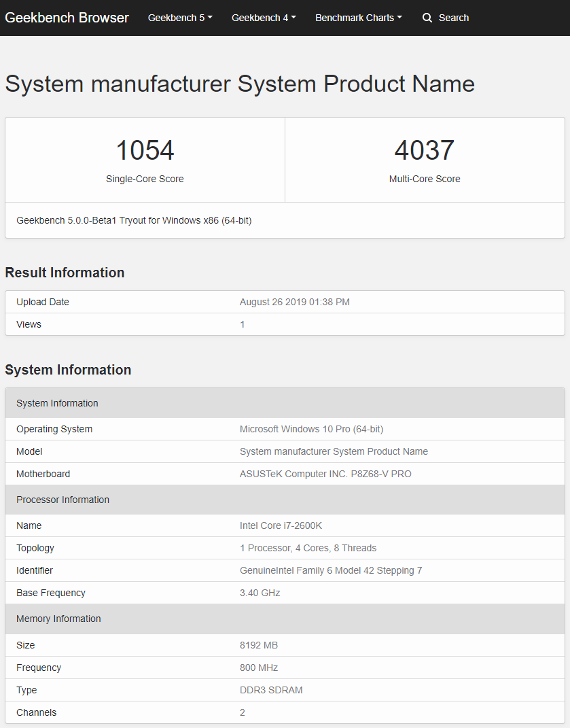Select the Single-Core Score label
Image resolution: width=570 pixels, height=728 pixels.
[145, 179]
